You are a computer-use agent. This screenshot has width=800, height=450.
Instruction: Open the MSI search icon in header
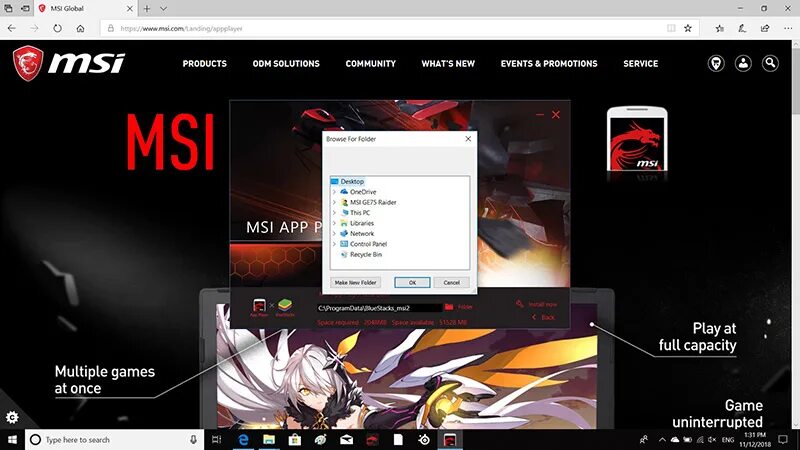(x=770, y=63)
